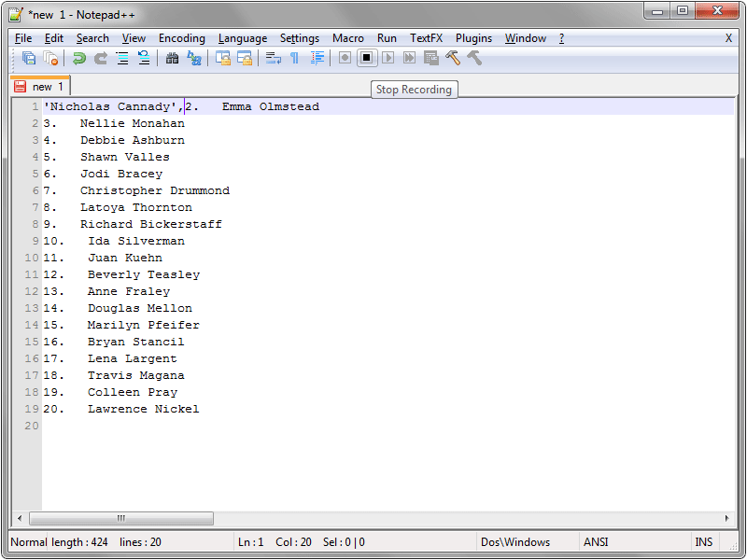Click the horizontal scrollbar's right arrow
This screenshot has height=560, width=747.
coord(727,518)
